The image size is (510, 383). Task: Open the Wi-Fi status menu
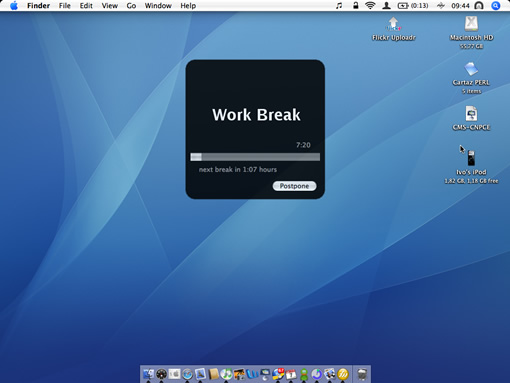pyautogui.click(x=370, y=5)
